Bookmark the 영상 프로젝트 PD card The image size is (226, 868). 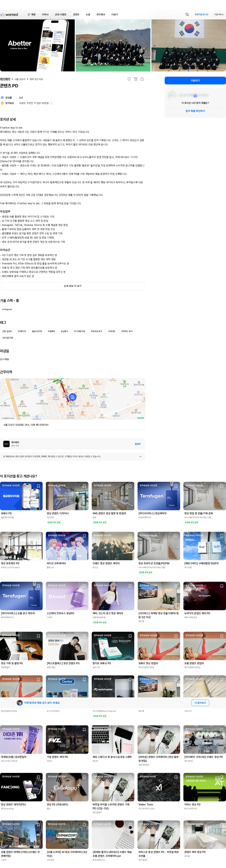(38, 536)
